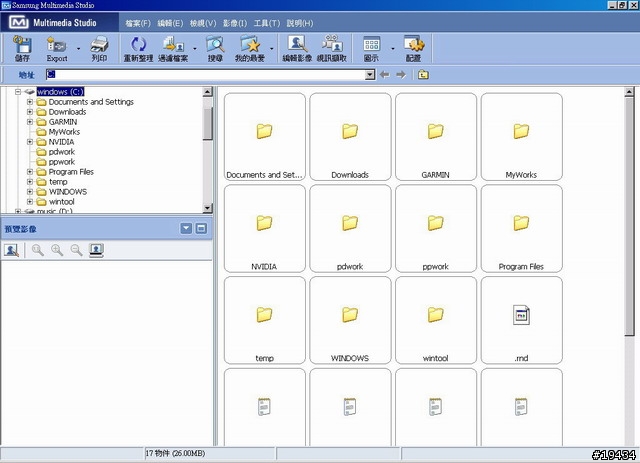Click the up-one-folder icon

423,75
